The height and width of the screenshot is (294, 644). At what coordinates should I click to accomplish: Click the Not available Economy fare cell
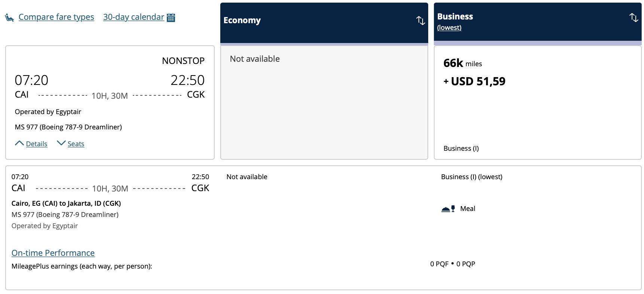point(324,102)
